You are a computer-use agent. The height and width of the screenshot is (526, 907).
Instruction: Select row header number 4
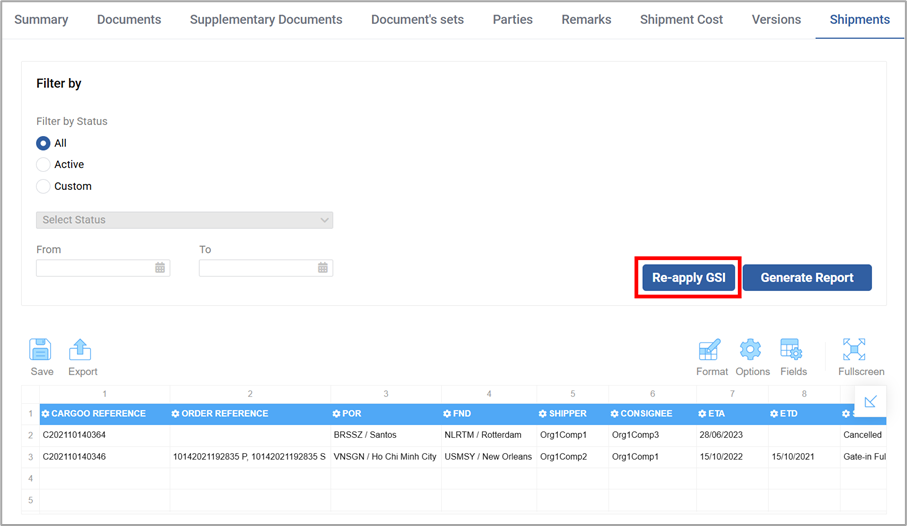point(31,479)
